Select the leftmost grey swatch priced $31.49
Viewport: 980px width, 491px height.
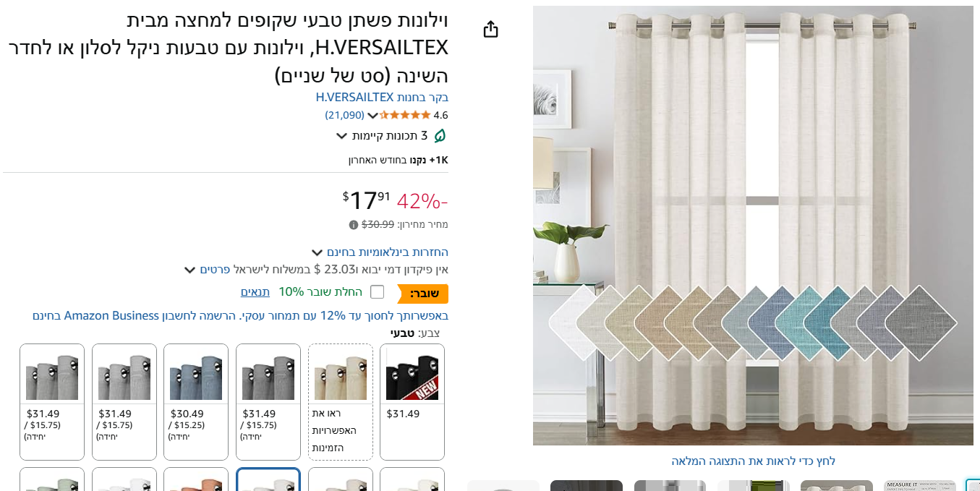click(52, 401)
